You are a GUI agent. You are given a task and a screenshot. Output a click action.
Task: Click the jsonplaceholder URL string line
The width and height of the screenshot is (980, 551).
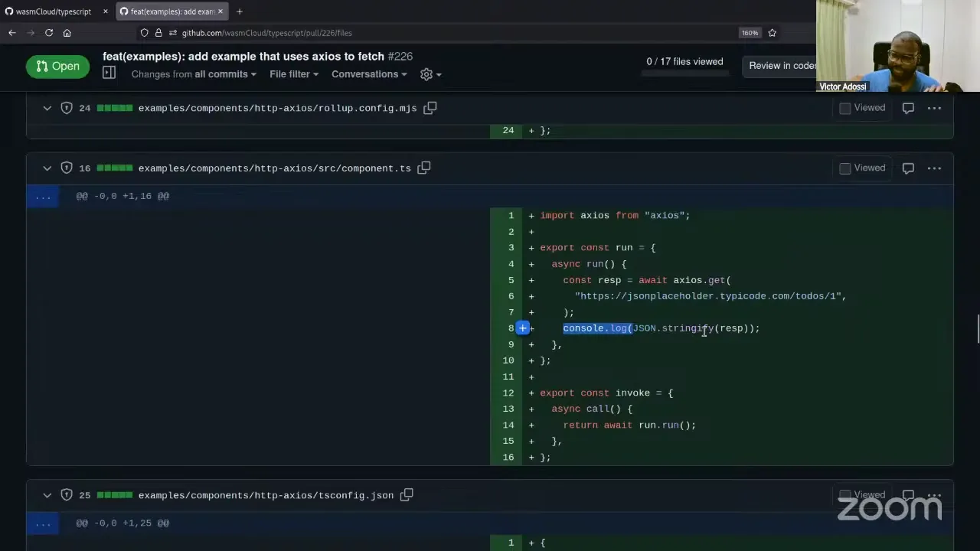[710, 296]
